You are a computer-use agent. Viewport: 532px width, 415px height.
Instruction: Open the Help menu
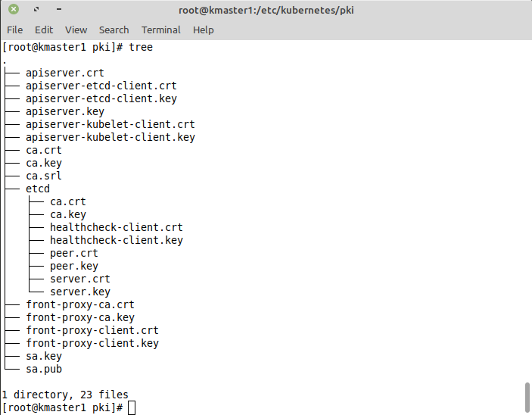(x=203, y=30)
